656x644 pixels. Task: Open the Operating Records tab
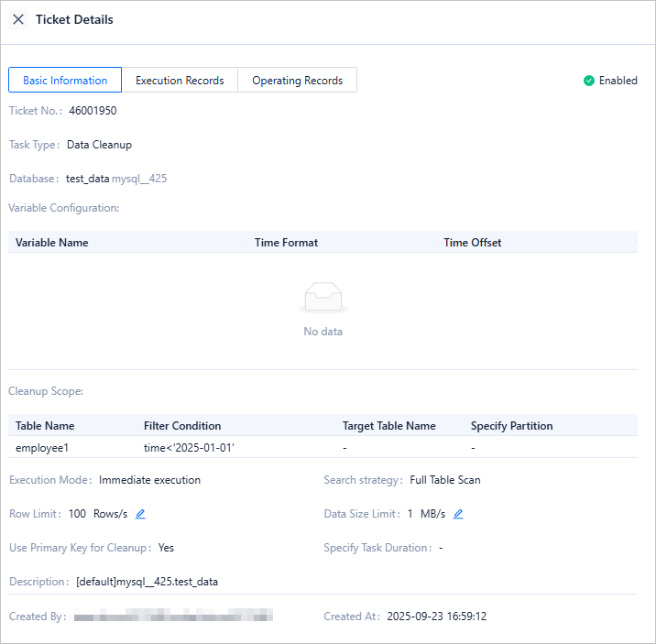coord(297,81)
